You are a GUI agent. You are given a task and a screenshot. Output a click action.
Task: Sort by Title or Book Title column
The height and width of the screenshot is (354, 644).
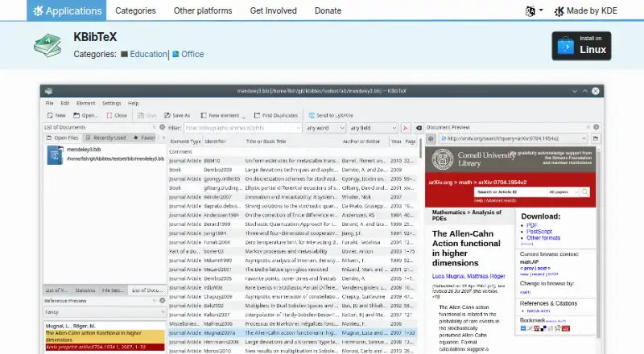tap(266, 142)
